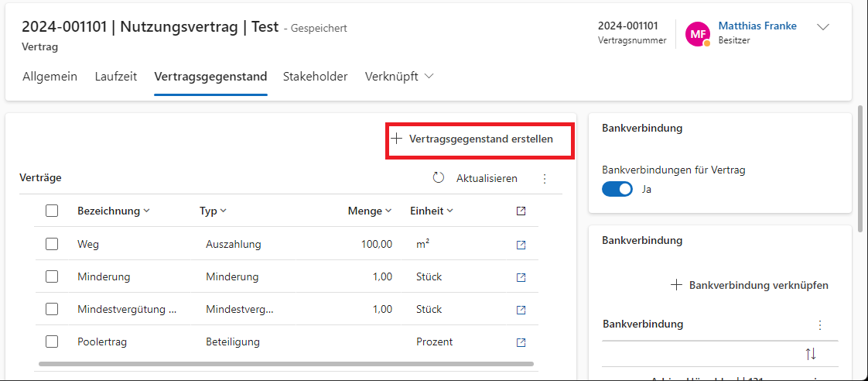
Task: Open the Verträge grid more options menu
Action: (x=545, y=178)
